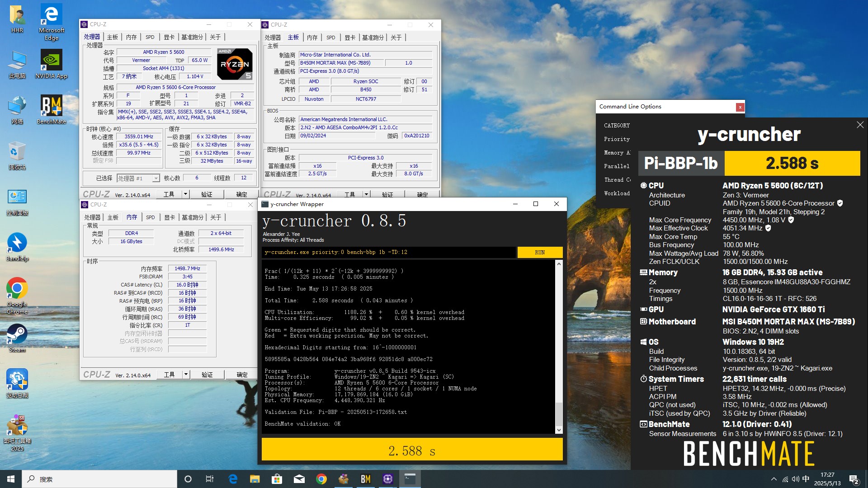
Task: Click the y-cruncher console scrollbar up arrow
Action: [x=559, y=264]
